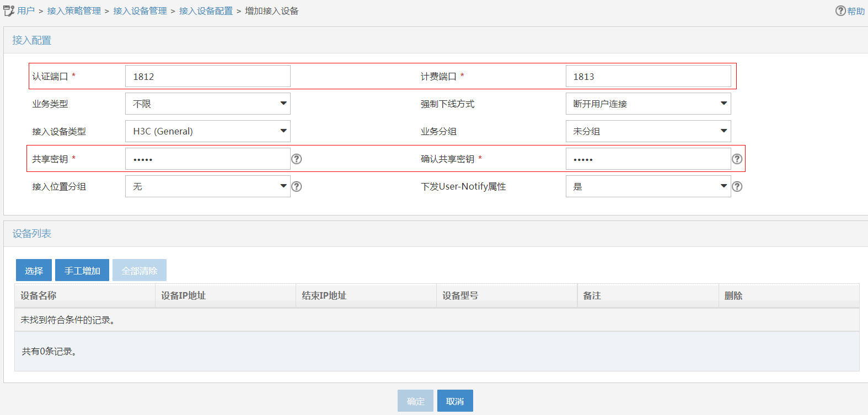Click help icon next to 确认共享密钥 field

(737, 159)
